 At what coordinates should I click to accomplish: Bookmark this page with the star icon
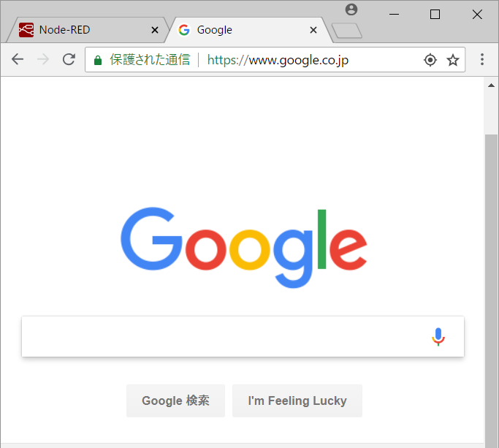[x=452, y=60]
